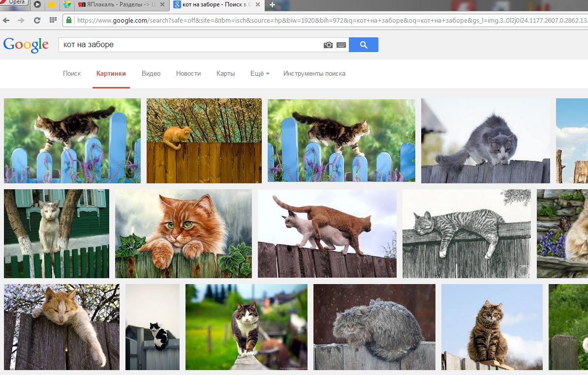Select the Видео search tab
588x375 pixels.
[151, 73]
